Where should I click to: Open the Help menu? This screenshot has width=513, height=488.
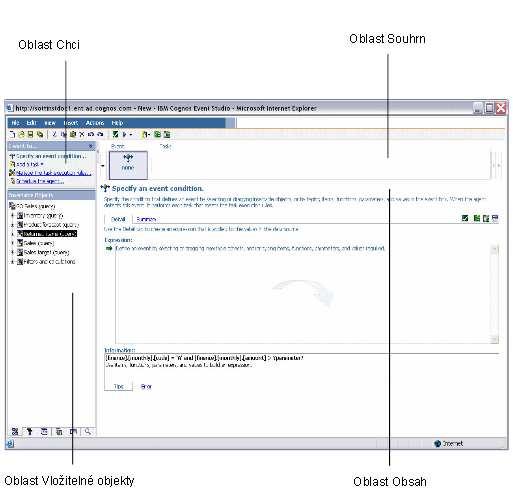117,123
